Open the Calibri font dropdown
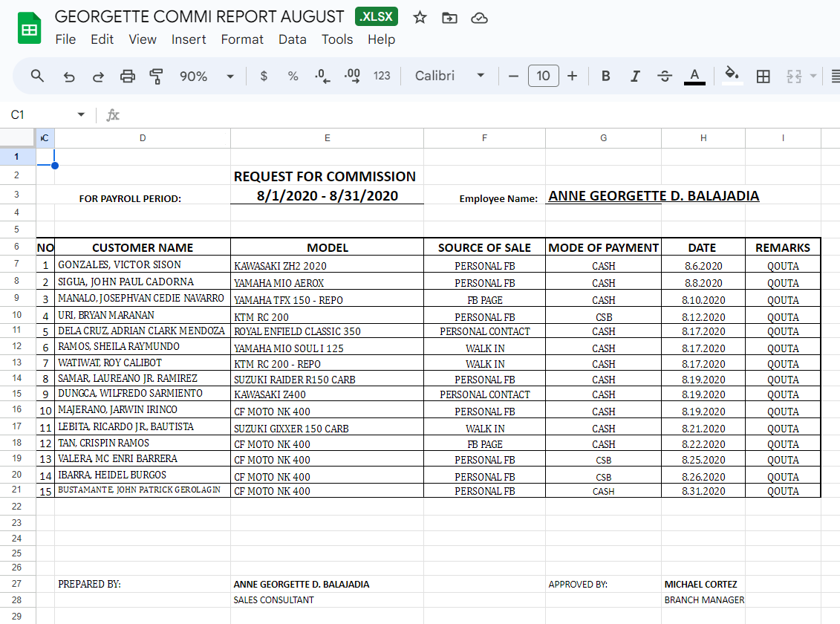Viewport: 840px width, 624px height. (449, 76)
